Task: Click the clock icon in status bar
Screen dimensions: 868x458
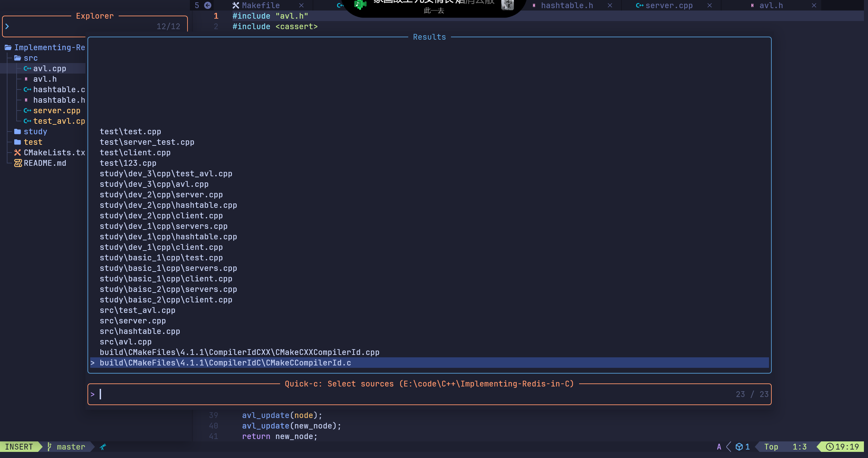Action: click(x=829, y=447)
